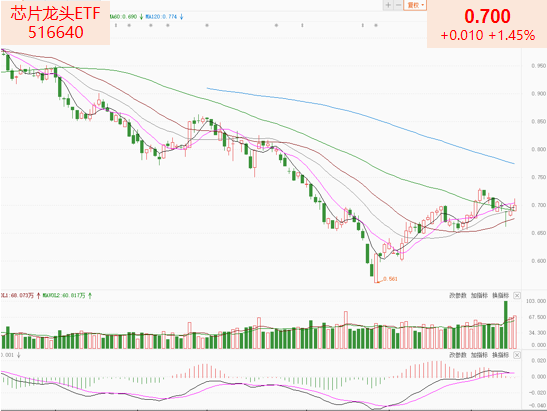The image size is (547, 411).
Task: Open the 复权 adjustment dropdown
Action: [x=415, y=5]
